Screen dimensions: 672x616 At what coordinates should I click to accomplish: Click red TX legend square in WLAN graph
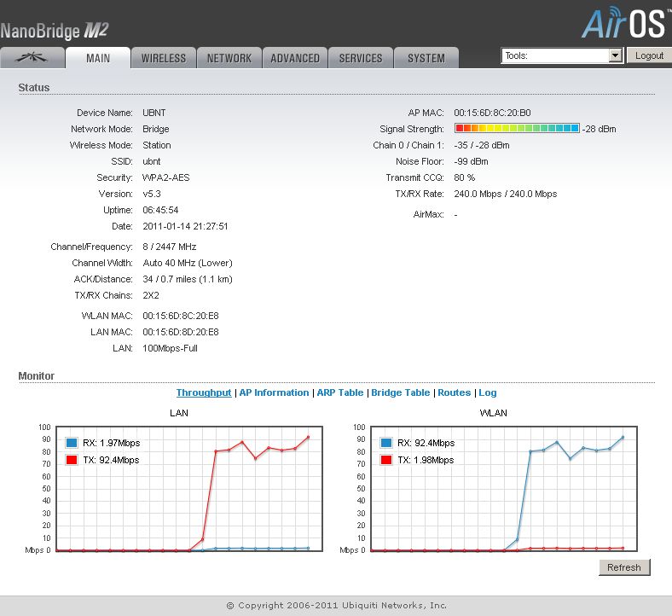[x=387, y=460]
